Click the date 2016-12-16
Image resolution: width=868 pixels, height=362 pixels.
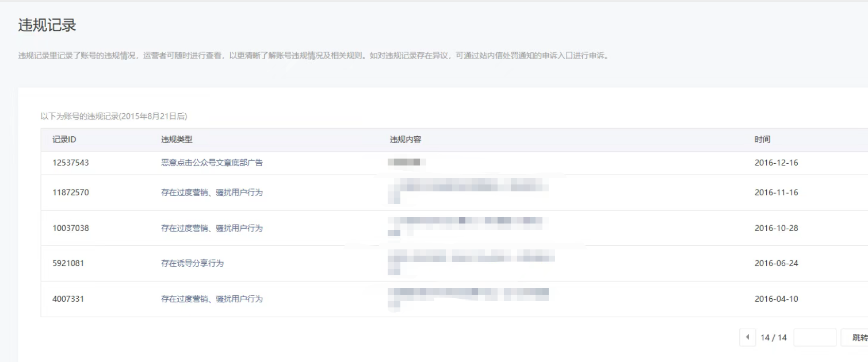(776, 163)
